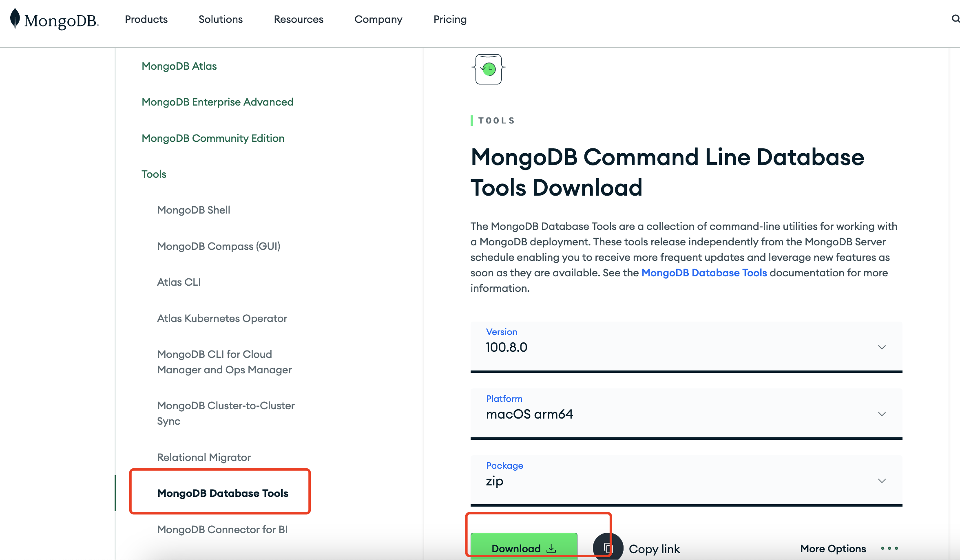
Task: Open Atlas Kubernetes Operator sidebar item
Action: click(x=222, y=318)
